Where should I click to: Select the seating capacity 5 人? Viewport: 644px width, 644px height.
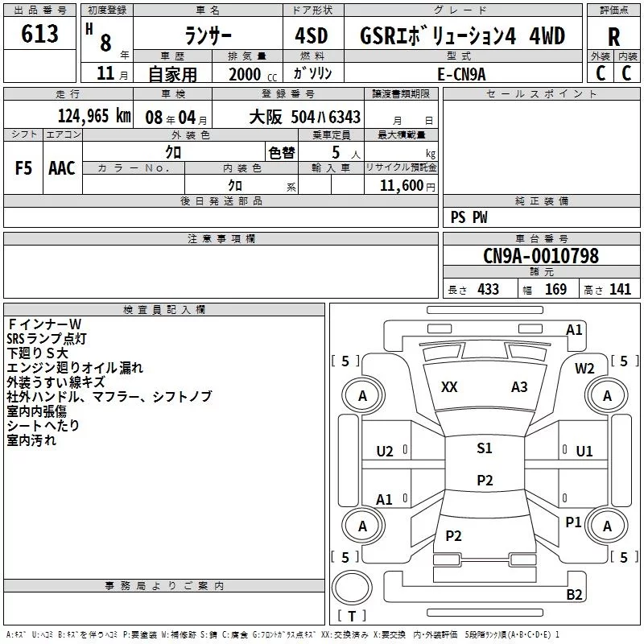(x=346, y=153)
